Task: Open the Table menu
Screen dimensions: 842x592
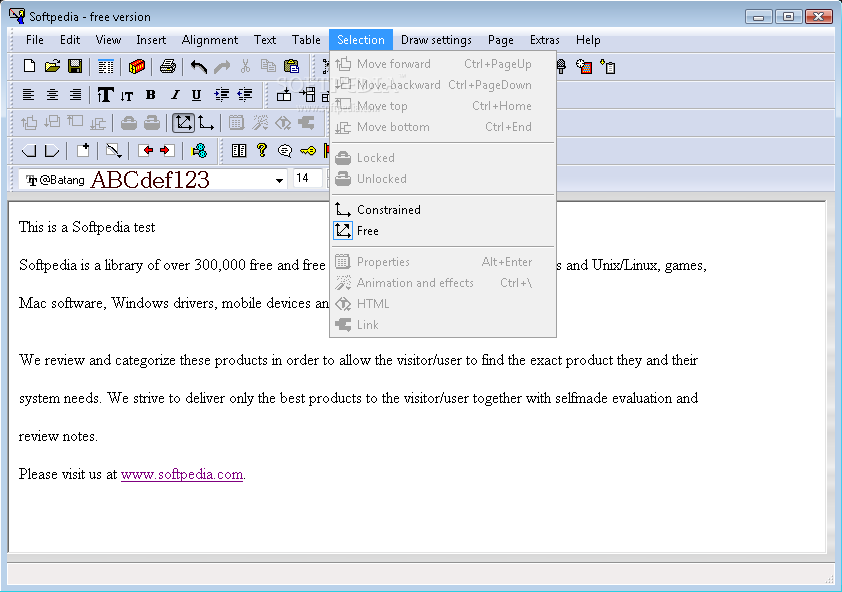Action: click(x=306, y=40)
